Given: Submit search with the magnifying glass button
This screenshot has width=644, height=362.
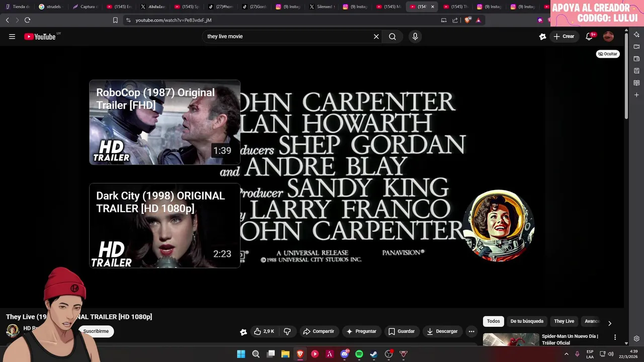Looking at the screenshot, I should [392, 36].
